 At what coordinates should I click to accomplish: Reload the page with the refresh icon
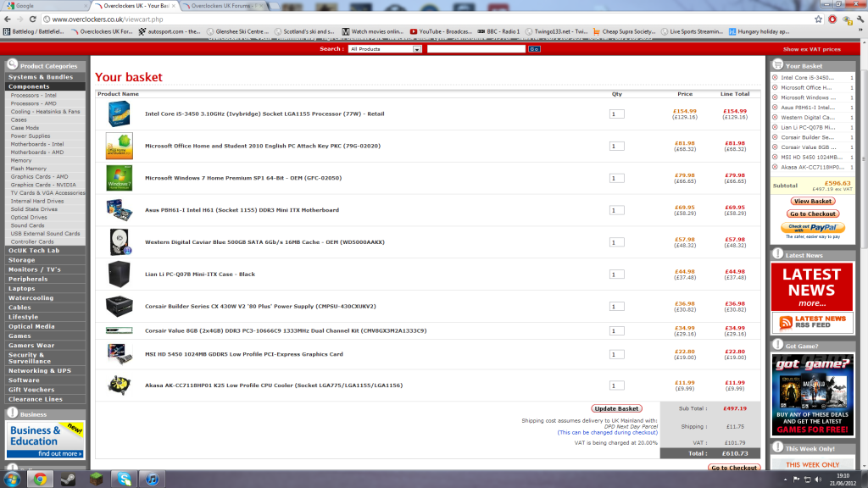pyautogui.click(x=33, y=19)
